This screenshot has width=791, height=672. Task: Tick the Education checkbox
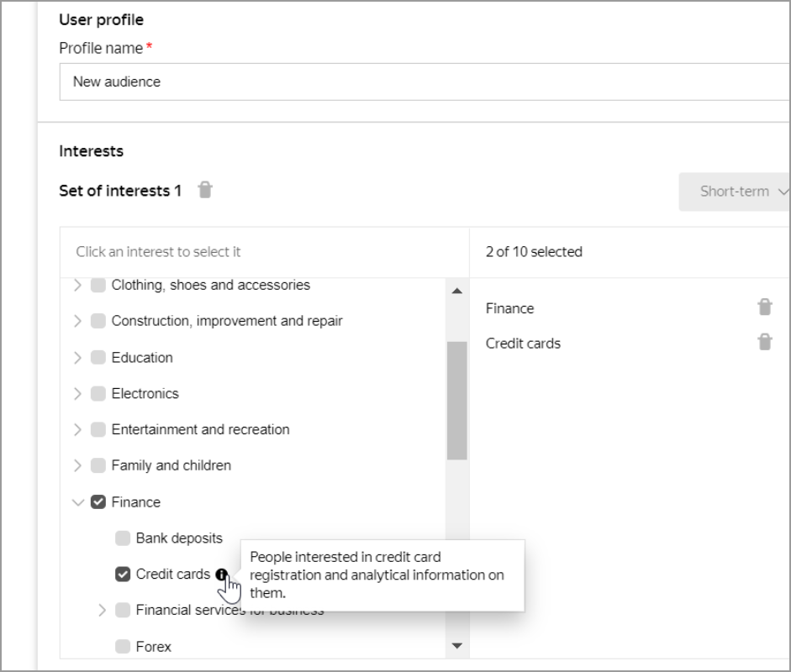click(98, 358)
